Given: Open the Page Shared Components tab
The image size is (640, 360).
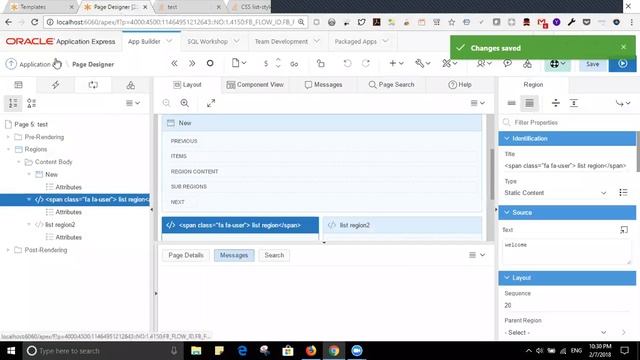Looking at the screenshot, I should pos(131,85).
